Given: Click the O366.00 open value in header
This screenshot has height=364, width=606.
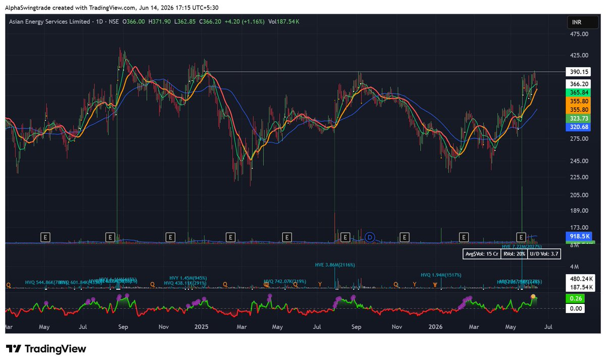Looking at the screenshot, I should (x=134, y=22).
